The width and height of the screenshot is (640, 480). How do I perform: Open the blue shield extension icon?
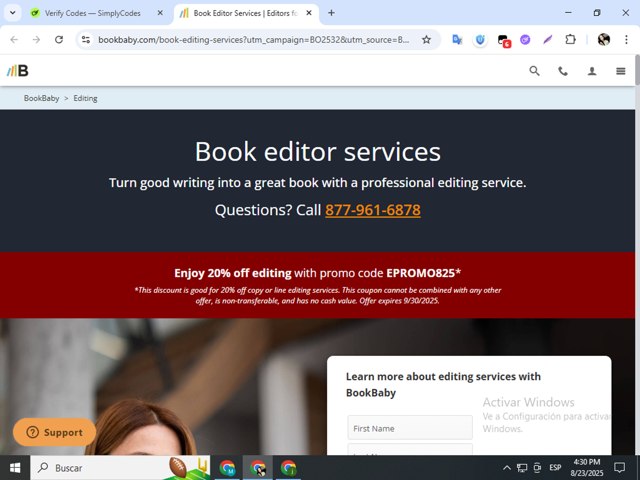tap(480, 40)
